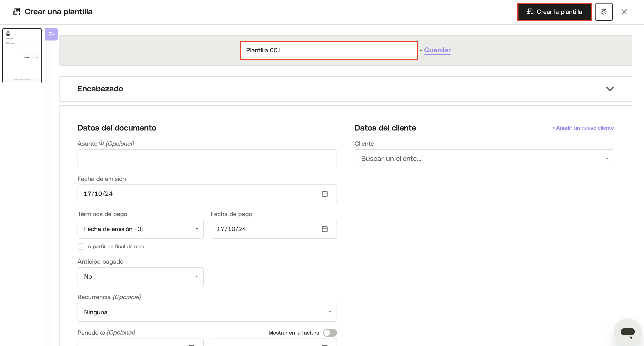Enable Mostrar en la factura switch

click(x=330, y=333)
